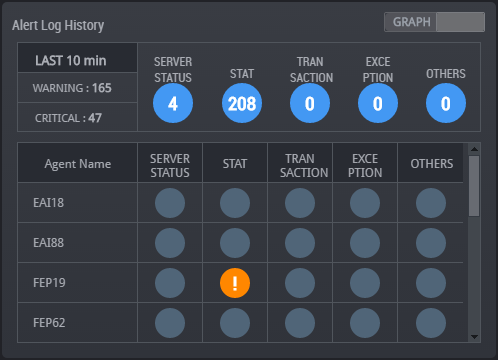Click the CRITICAL : 47 row

click(x=77, y=117)
